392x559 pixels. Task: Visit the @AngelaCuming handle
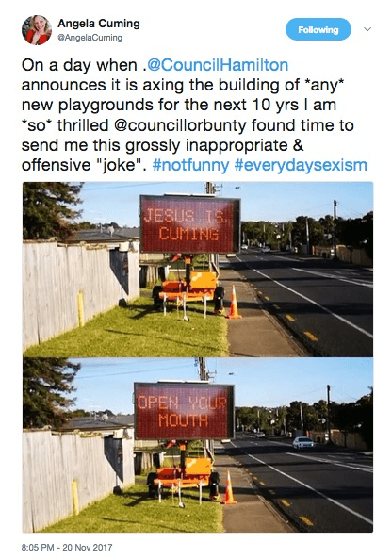coord(90,38)
